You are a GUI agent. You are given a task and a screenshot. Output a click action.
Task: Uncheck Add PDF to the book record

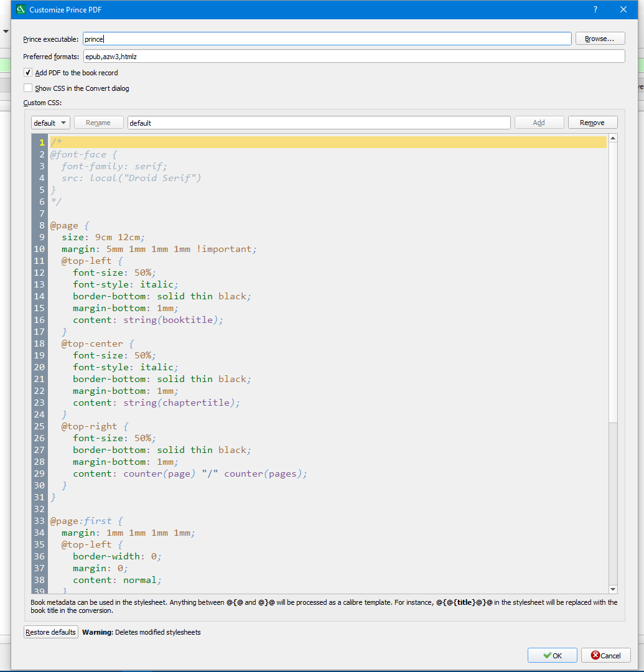28,72
